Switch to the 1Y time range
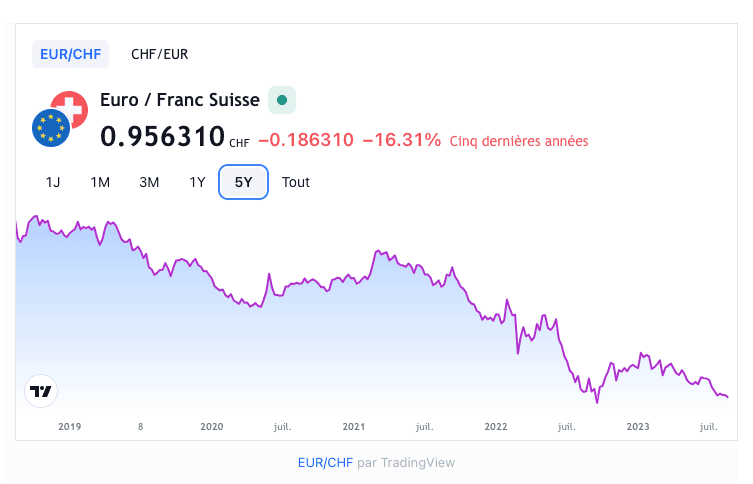 click(197, 182)
